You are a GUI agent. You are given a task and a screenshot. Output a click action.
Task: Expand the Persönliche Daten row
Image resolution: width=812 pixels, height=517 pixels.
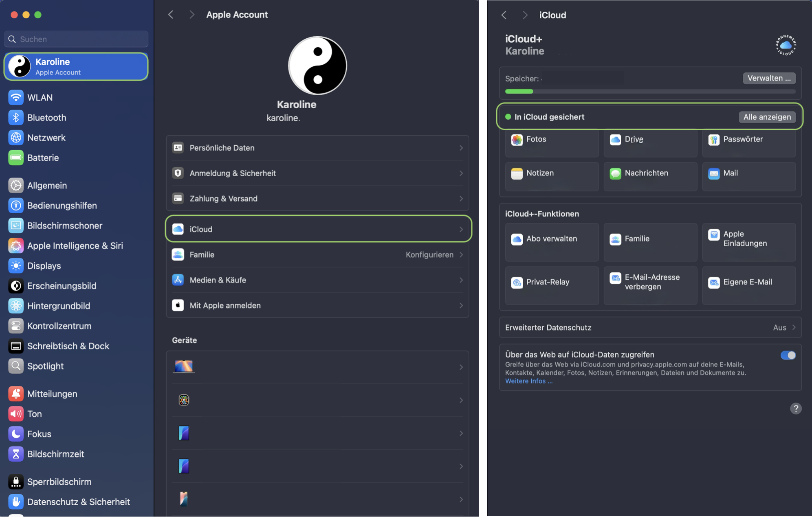coord(317,148)
